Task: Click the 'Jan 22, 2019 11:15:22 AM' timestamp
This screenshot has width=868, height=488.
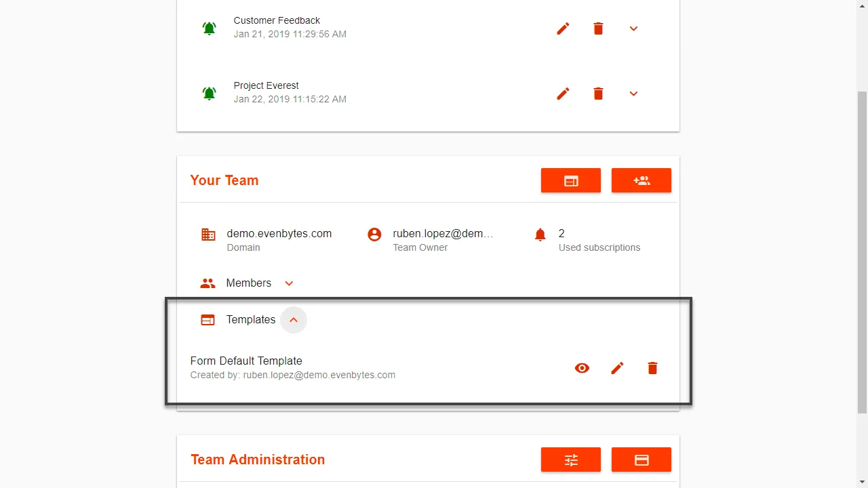Action: tap(290, 99)
